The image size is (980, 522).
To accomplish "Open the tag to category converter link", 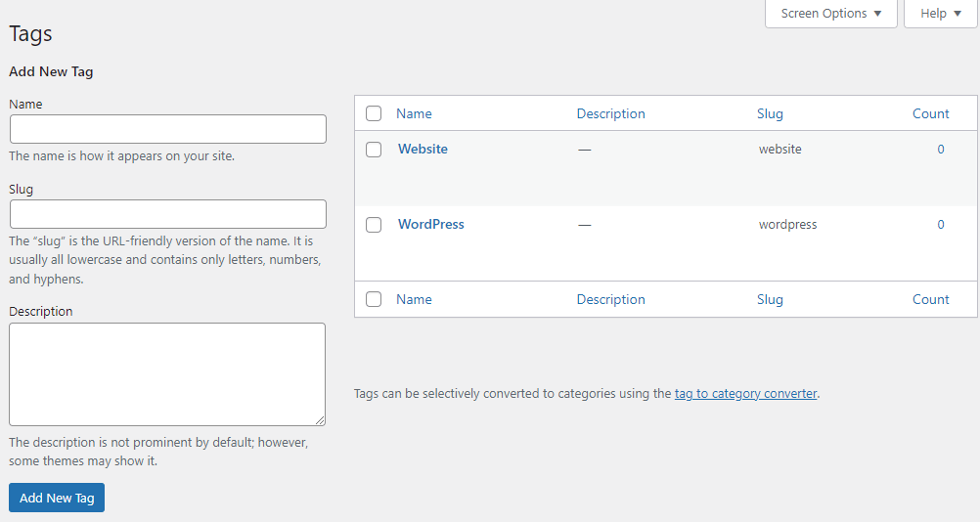I will click(x=745, y=394).
